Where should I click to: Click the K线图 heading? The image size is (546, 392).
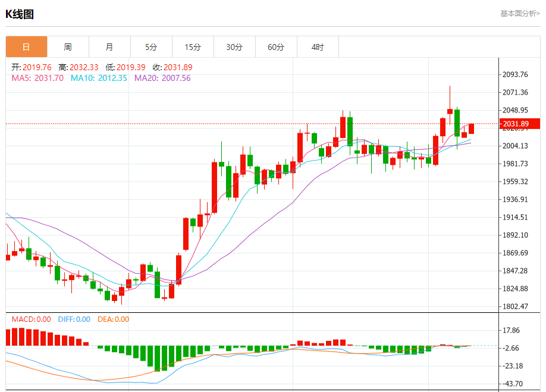click(x=20, y=14)
